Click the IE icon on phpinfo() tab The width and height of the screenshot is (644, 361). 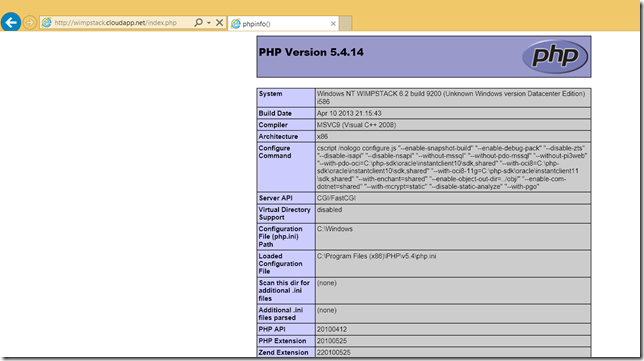coord(236,24)
